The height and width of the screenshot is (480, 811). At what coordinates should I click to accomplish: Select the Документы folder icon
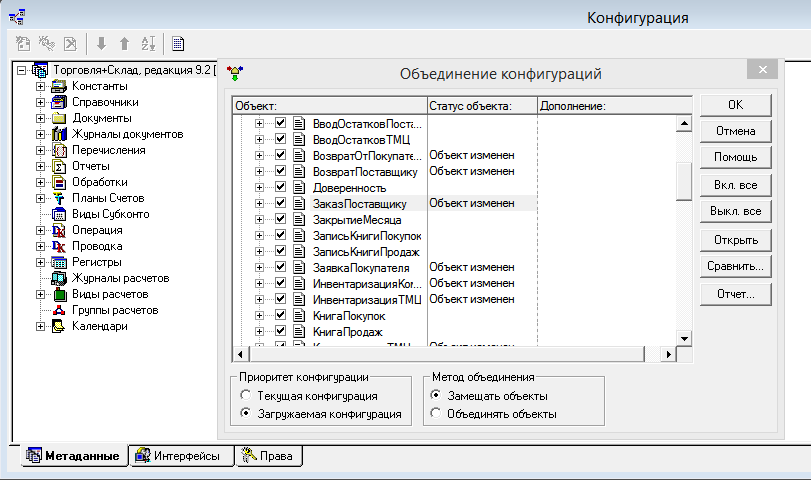pyautogui.click(x=59, y=118)
